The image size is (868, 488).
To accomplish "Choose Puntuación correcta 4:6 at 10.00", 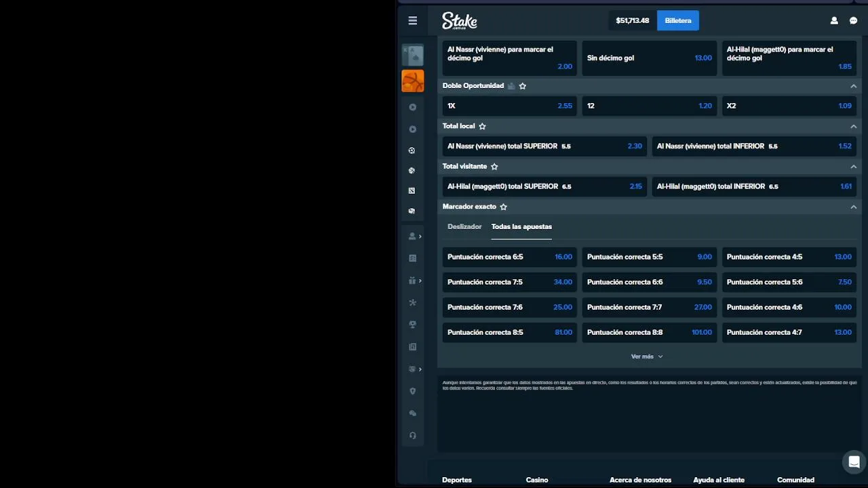I will coord(789,307).
